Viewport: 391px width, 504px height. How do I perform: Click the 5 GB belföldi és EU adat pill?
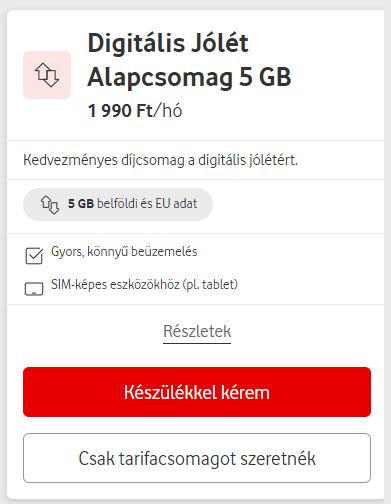(118, 204)
